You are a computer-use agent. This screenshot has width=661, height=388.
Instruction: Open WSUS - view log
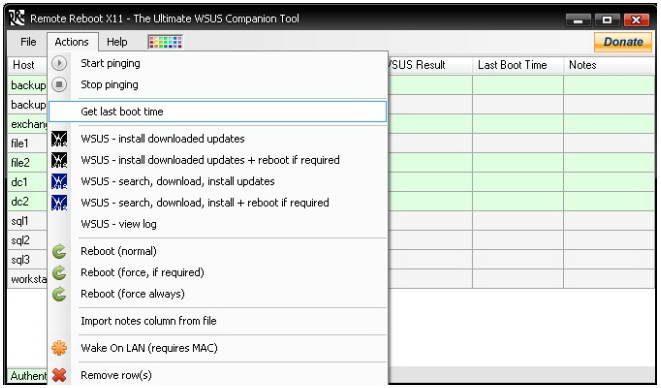218,224
